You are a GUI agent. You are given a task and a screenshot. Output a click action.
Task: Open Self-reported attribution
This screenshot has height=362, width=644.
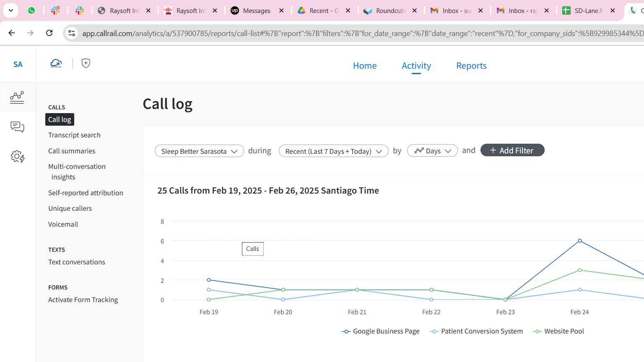(x=86, y=193)
